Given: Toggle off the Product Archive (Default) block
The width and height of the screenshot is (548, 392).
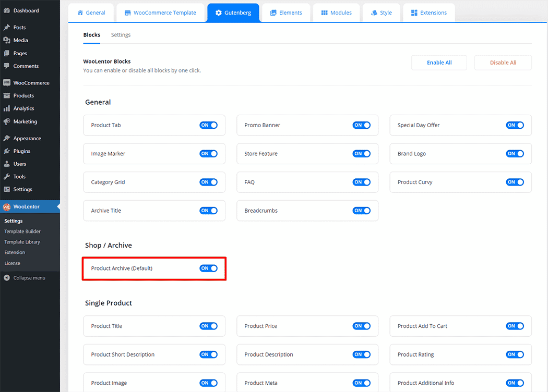Looking at the screenshot, I should click(x=208, y=268).
